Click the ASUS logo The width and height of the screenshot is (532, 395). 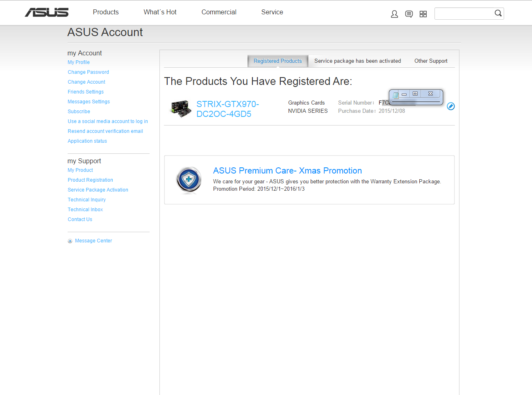[x=47, y=12]
